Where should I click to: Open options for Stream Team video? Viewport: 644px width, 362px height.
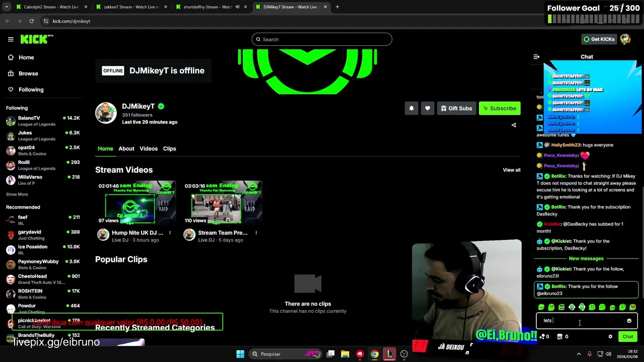pos(256,233)
